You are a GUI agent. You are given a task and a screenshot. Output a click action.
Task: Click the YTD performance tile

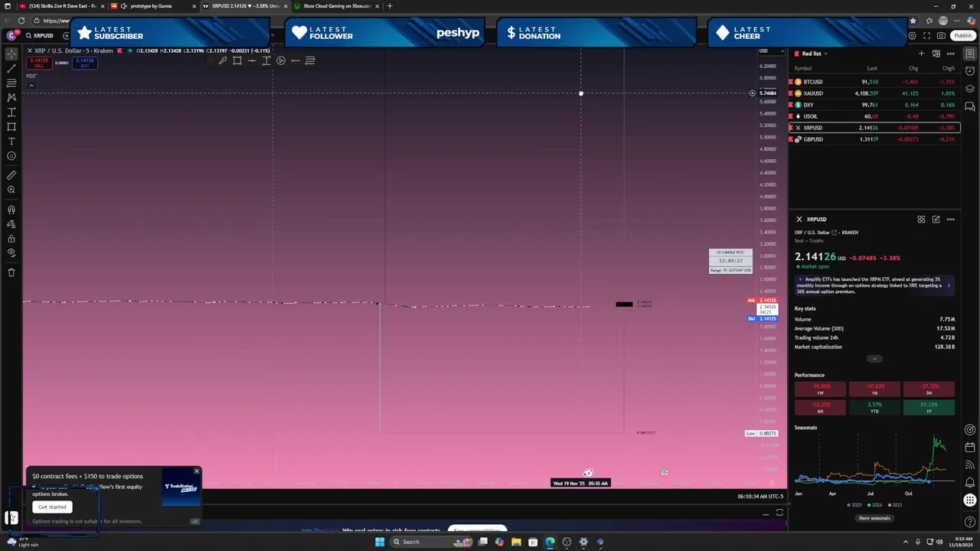coord(874,407)
